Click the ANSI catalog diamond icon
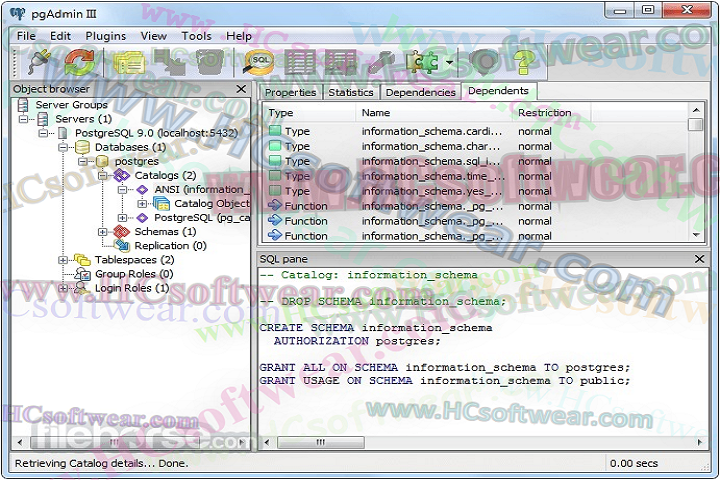This screenshot has height=480, width=720. (x=142, y=189)
